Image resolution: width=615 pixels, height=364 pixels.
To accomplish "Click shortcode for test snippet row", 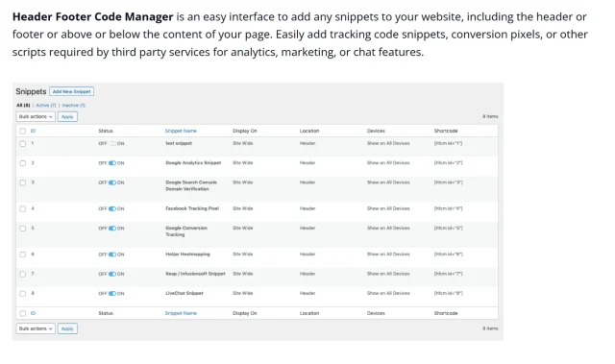I will [449, 143].
